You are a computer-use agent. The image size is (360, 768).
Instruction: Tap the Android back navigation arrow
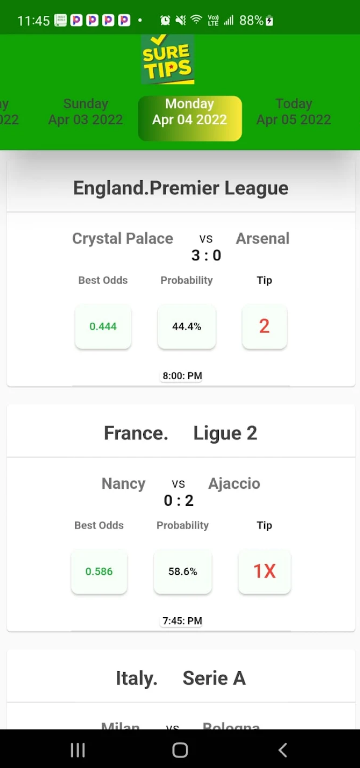[x=282, y=749]
